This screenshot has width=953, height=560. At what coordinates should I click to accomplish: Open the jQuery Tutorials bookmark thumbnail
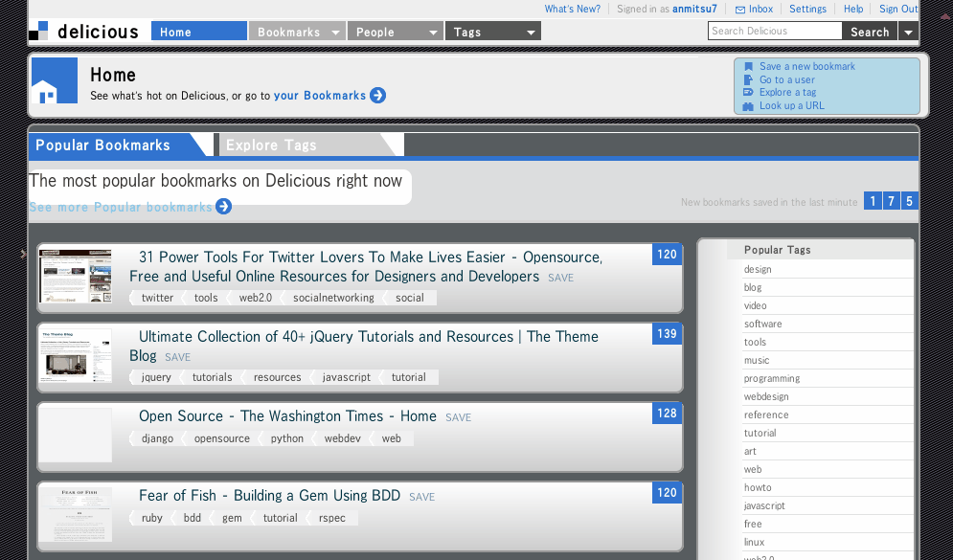[76, 356]
